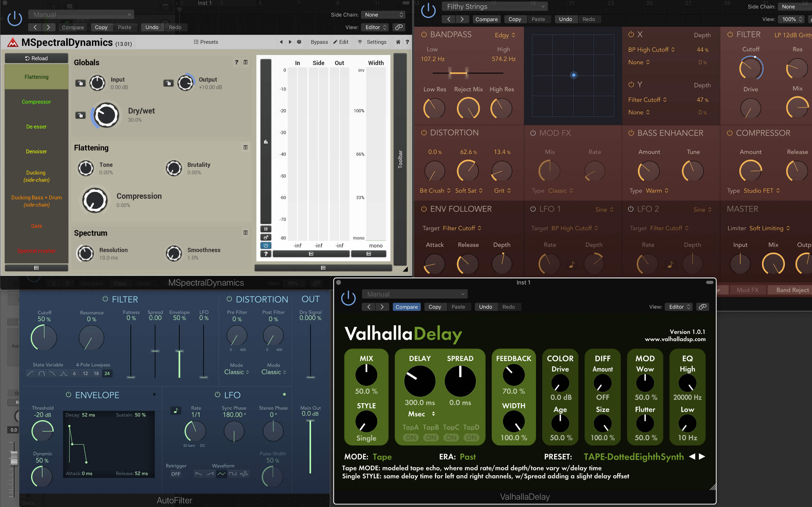Toggle the DISTORTION section power button
The image size is (812, 507).
(423, 132)
